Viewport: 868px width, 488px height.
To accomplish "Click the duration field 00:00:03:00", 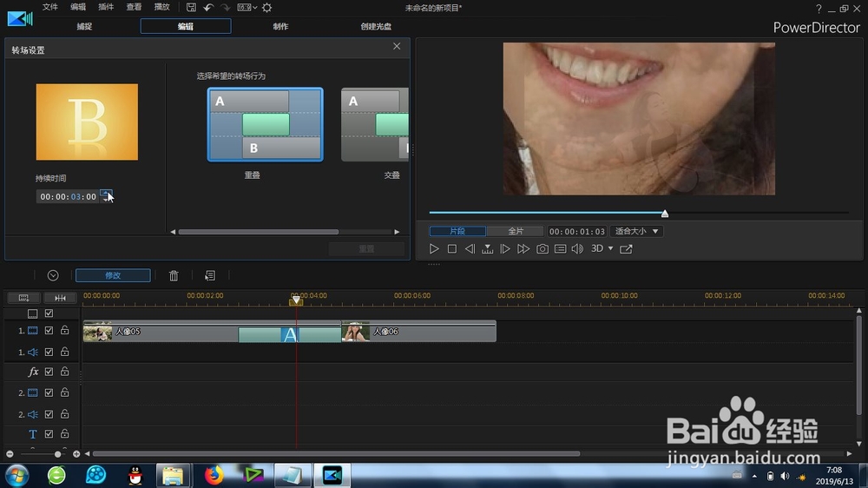I will click(68, 196).
